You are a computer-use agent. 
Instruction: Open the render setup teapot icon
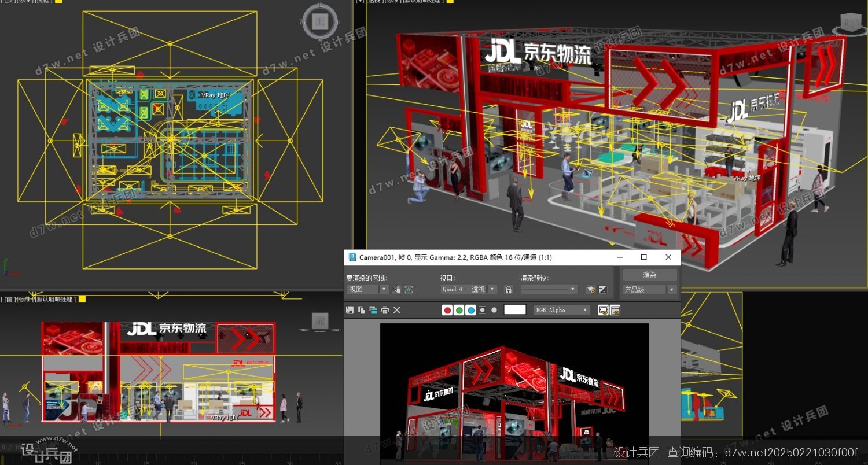pos(591,289)
